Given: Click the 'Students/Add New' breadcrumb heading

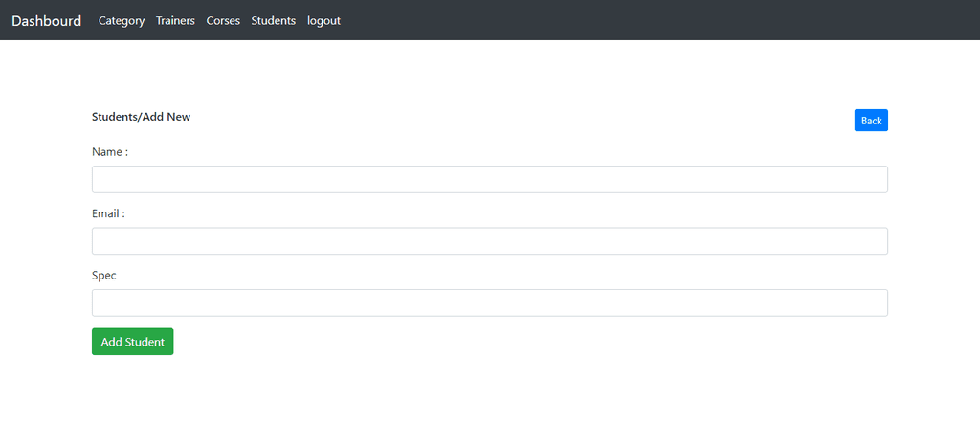Looking at the screenshot, I should (142, 117).
